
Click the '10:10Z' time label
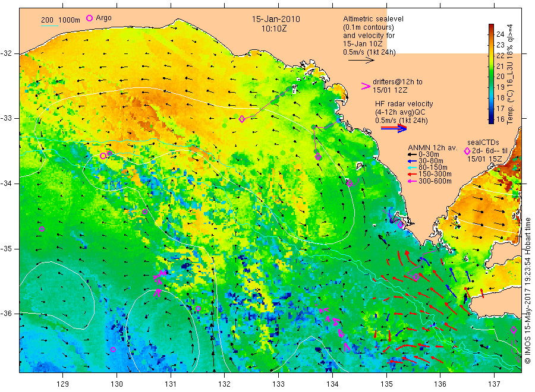click(x=274, y=29)
